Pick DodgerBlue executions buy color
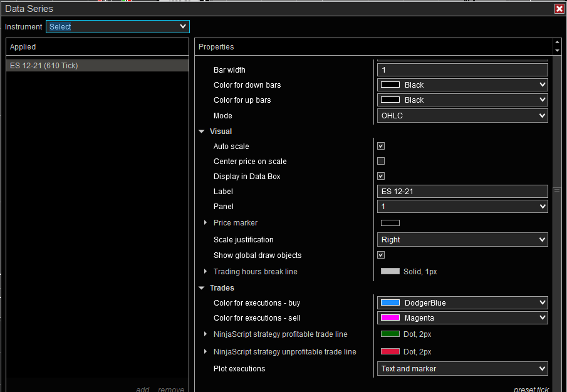The image size is (567, 392). coord(462,302)
